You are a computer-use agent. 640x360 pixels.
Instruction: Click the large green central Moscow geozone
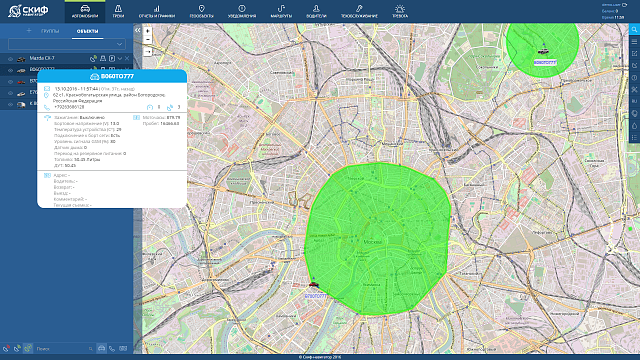[x=378, y=239]
